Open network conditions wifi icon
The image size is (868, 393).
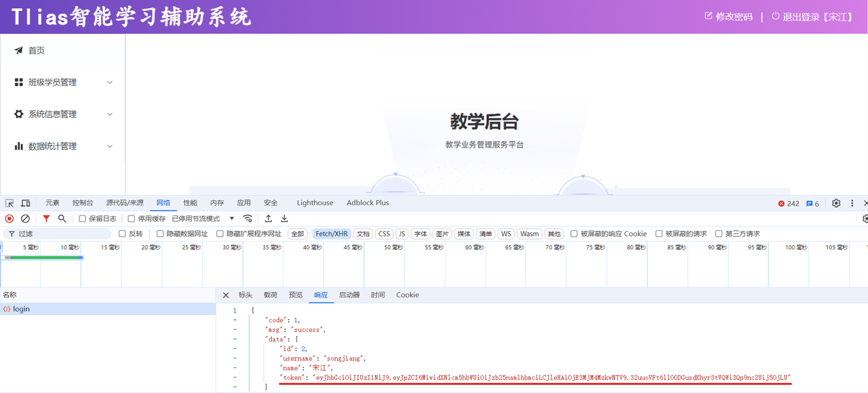click(x=248, y=219)
